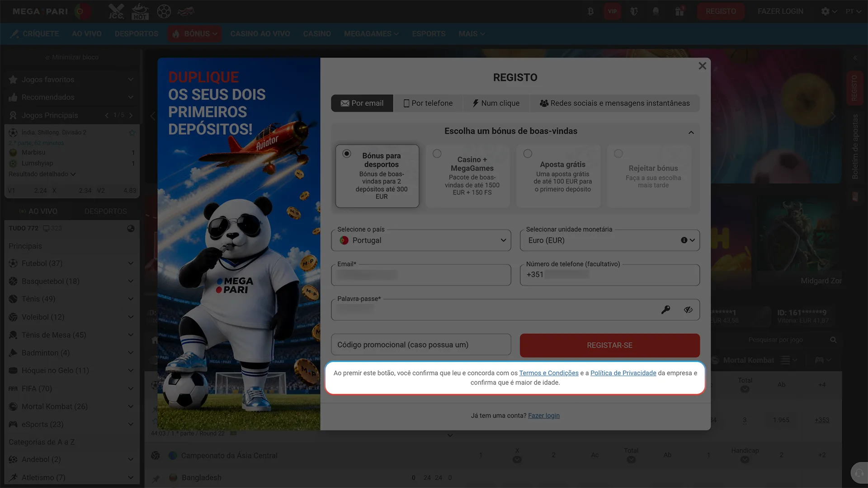Click the Fazer login link in dialog

(x=544, y=416)
